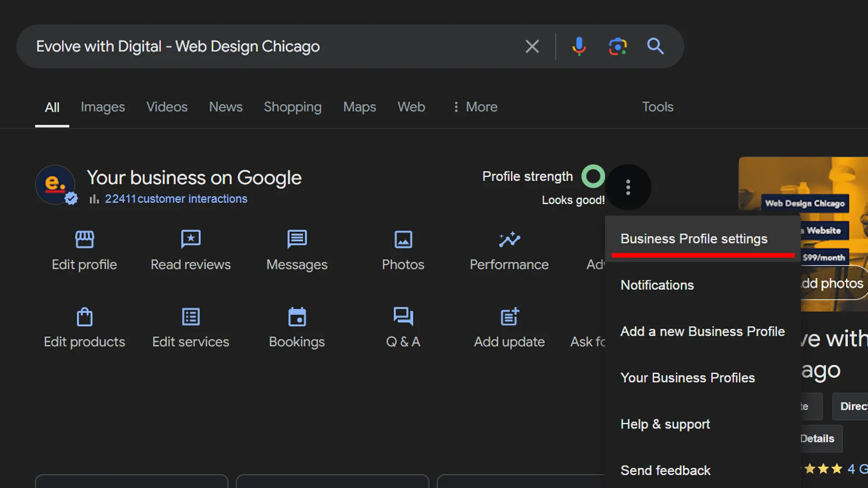Click the Your business on Google heading

click(194, 178)
